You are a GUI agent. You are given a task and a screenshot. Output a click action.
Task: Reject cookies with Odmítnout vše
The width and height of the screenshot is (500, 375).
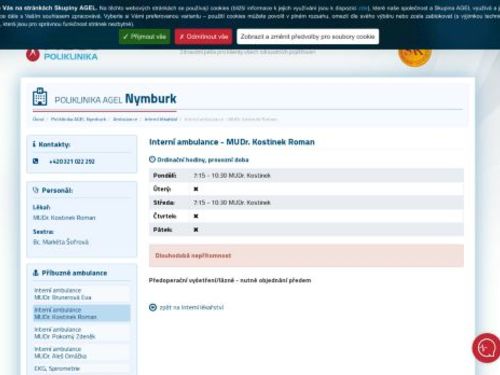pyautogui.click(x=204, y=37)
